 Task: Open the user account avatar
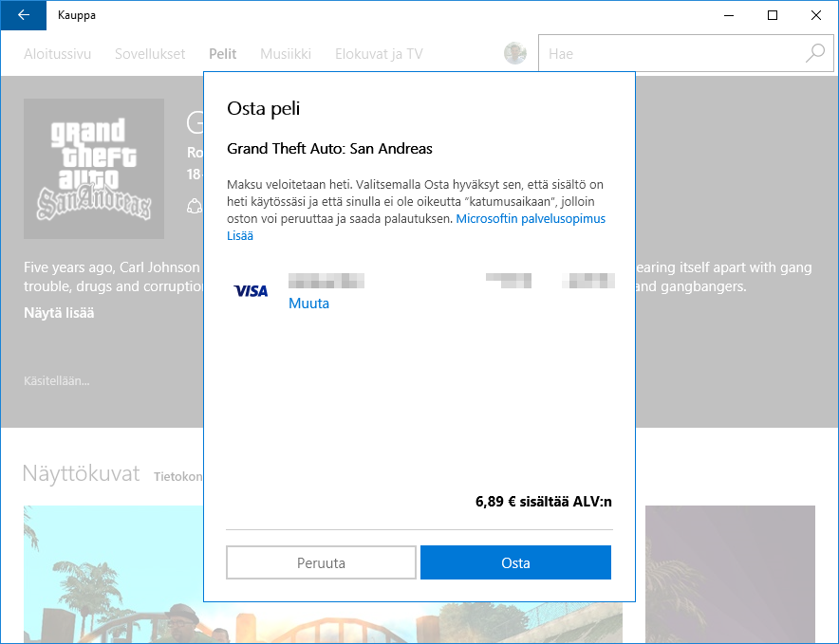(x=515, y=54)
